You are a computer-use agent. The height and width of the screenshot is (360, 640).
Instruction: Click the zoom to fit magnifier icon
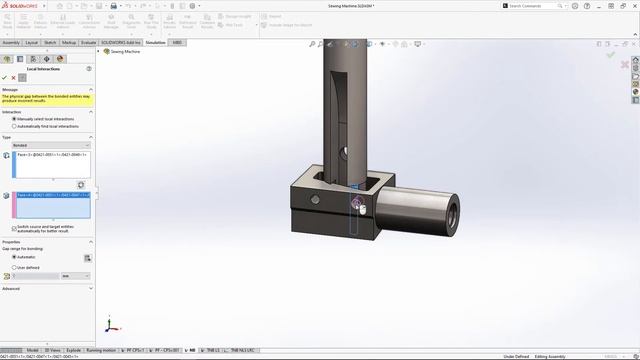click(312, 44)
